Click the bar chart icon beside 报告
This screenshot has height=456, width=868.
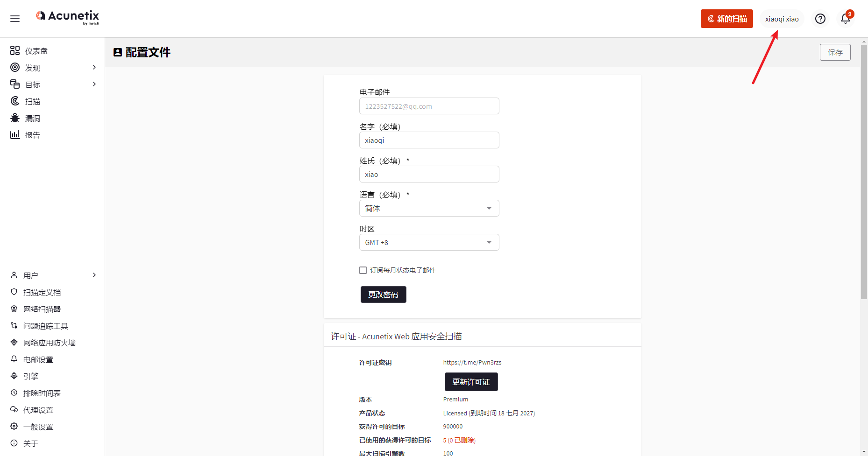[x=15, y=134]
